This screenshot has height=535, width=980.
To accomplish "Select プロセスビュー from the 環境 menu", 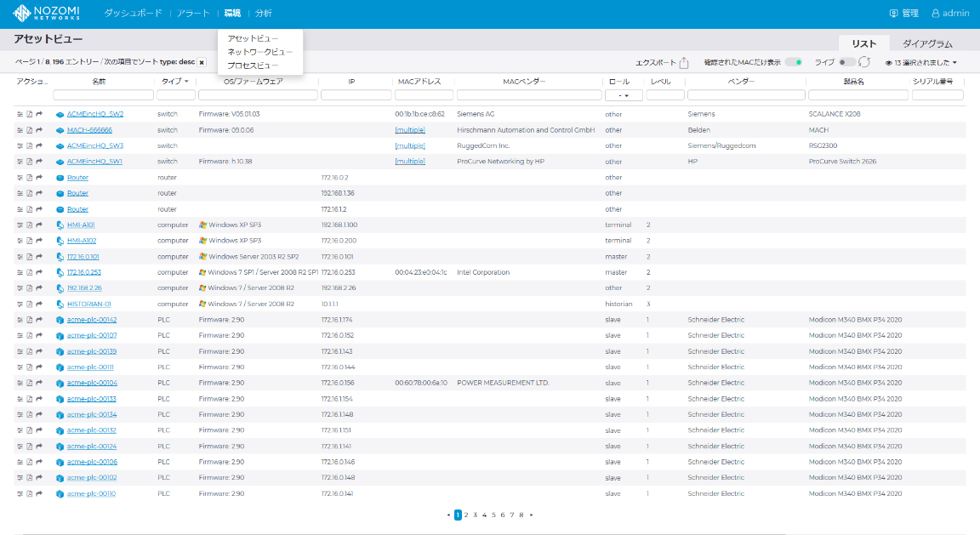I will pos(254,65).
